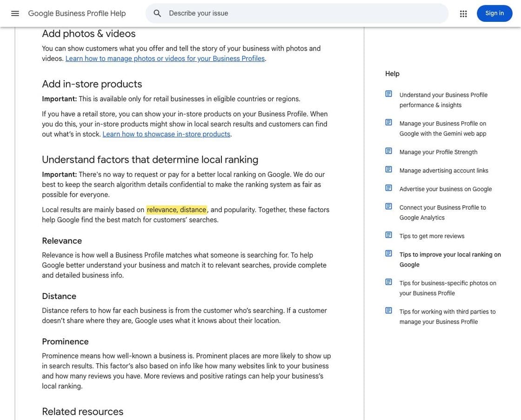
Task: Open the Google apps grid
Action: (x=463, y=13)
